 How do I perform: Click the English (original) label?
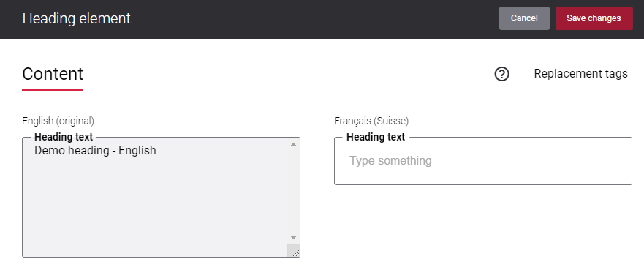(58, 121)
